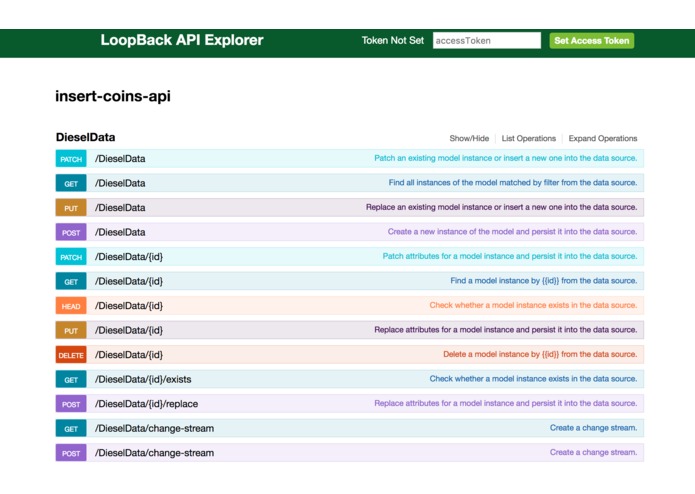The height and width of the screenshot is (494, 695).
Task: Click the DELETE badge for /DieselData/{id}
Action: [71, 355]
